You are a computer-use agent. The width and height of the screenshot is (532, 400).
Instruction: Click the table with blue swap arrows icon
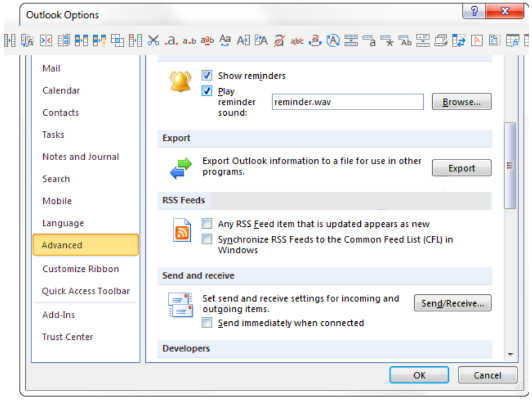coord(458,40)
